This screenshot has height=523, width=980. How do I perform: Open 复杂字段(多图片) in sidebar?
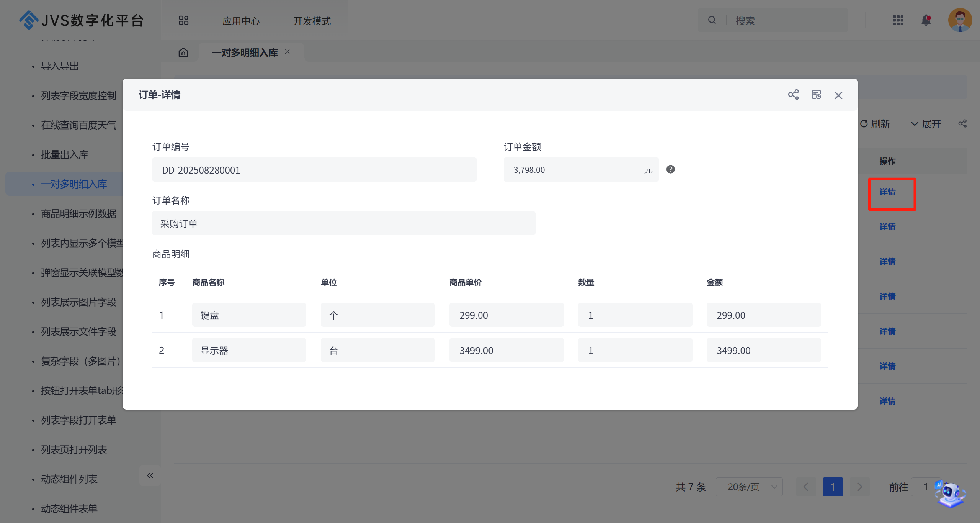[81, 361]
